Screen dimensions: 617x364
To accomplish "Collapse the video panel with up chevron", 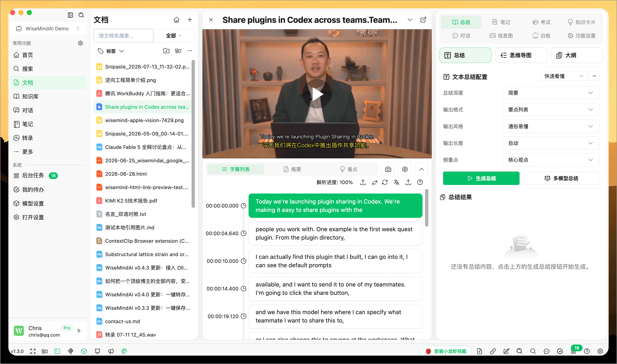I will [421, 169].
